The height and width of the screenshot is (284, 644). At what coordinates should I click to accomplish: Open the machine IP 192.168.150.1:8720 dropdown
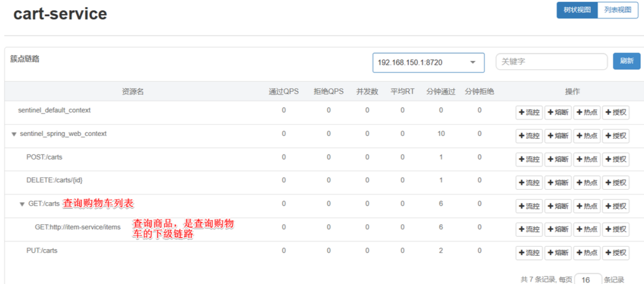pyautogui.click(x=428, y=62)
